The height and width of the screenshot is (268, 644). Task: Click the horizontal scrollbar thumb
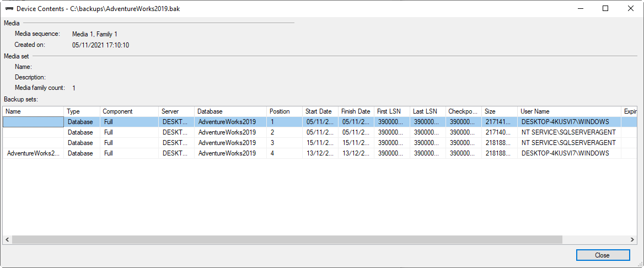(287, 239)
